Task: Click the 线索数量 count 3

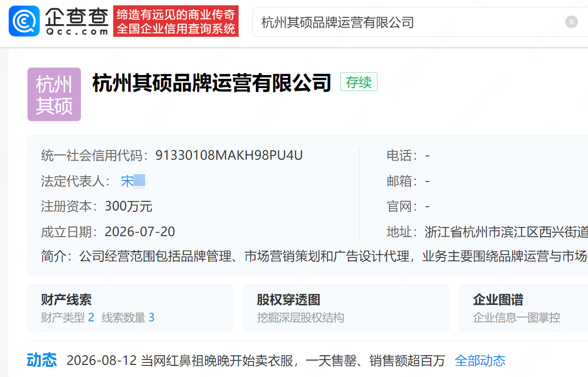Action: tap(151, 317)
